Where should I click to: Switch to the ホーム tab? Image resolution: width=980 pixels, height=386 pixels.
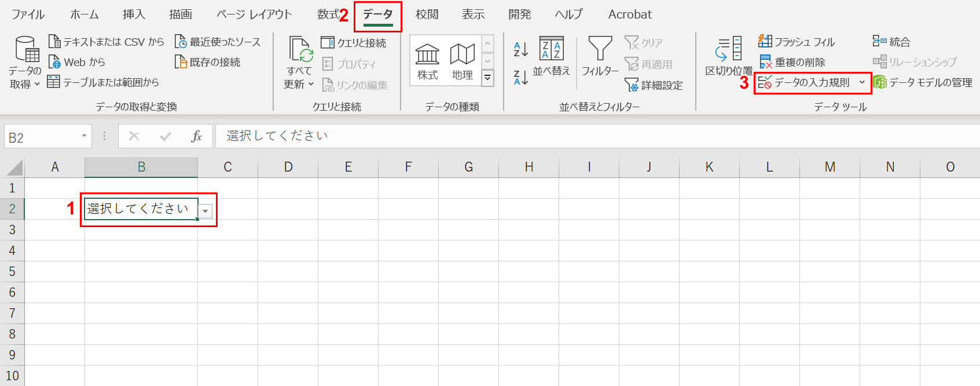(85, 14)
